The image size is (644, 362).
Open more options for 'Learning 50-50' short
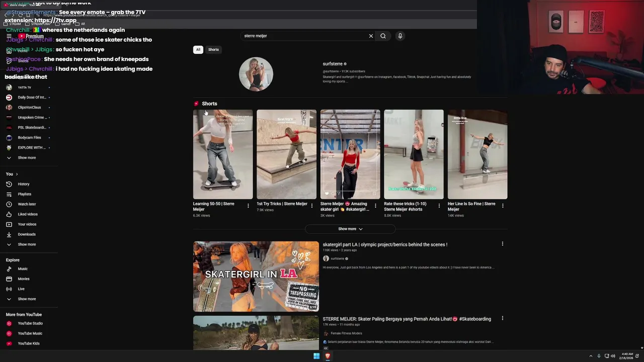click(x=248, y=206)
